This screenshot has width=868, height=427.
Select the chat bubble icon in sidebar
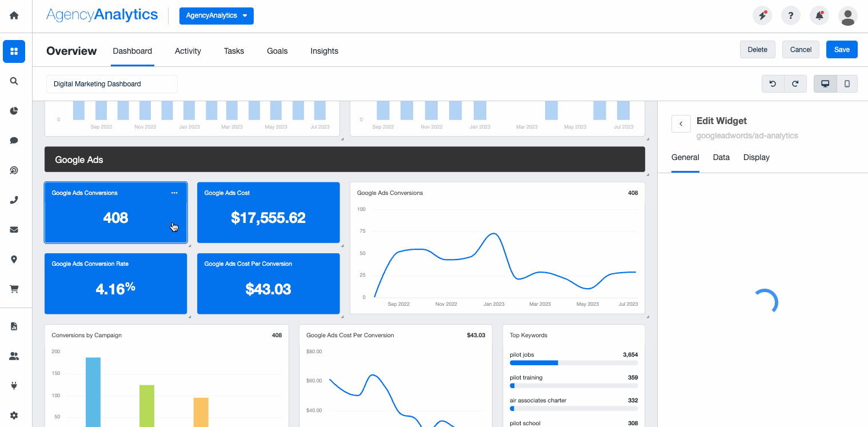click(14, 141)
